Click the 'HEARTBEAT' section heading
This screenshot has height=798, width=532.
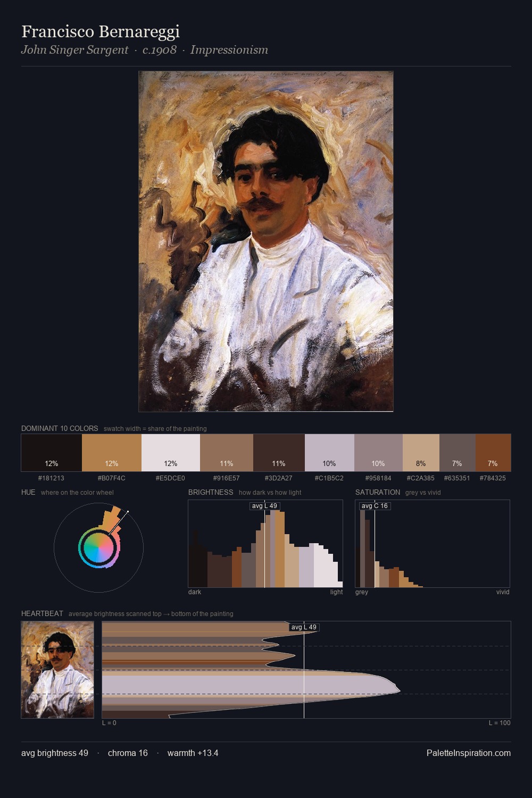click(42, 613)
